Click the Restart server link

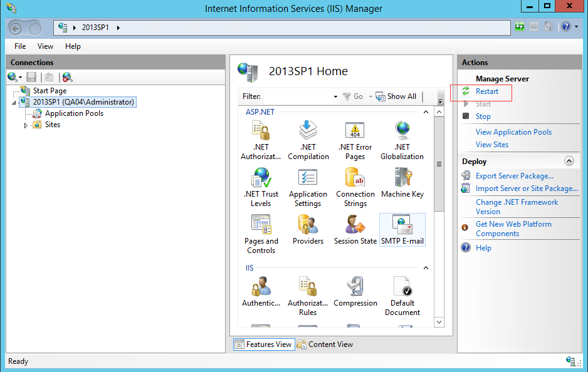487,91
